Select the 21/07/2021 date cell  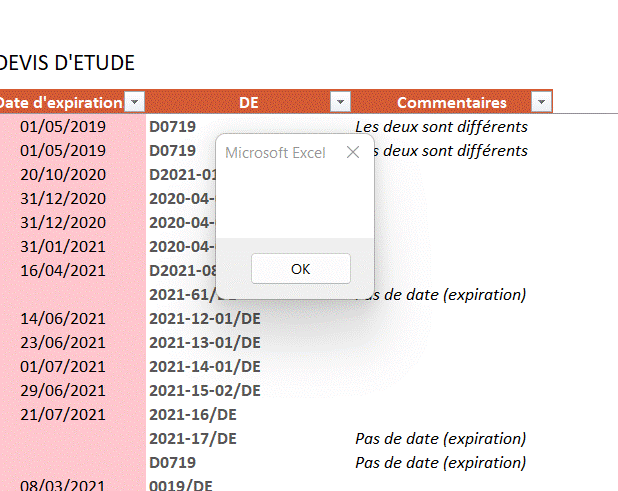click(x=63, y=414)
